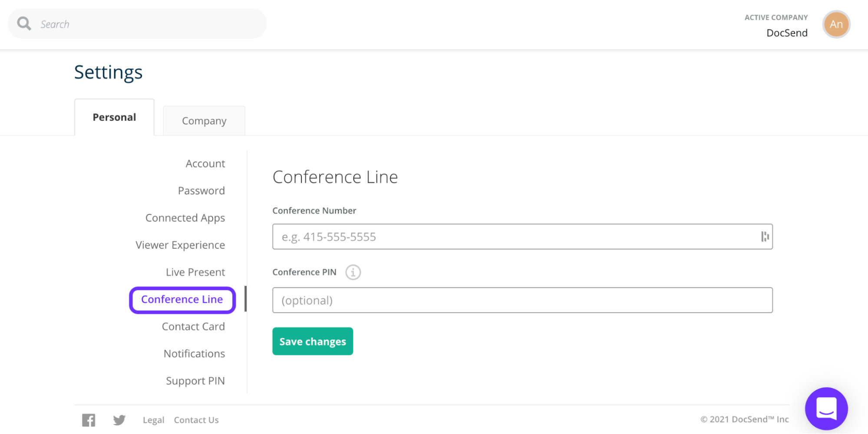Screen dimensions: 868x434
Task: Open the Intercom chat bubble
Action: point(826,408)
